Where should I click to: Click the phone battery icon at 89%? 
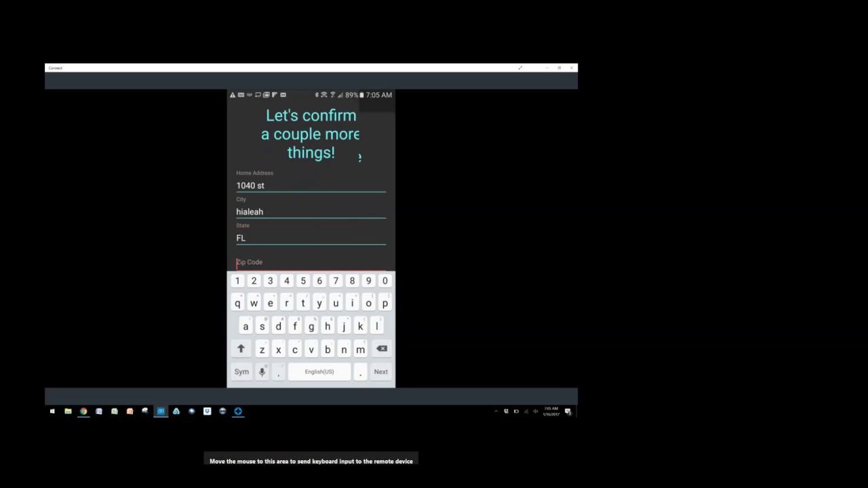coord(361,95)
